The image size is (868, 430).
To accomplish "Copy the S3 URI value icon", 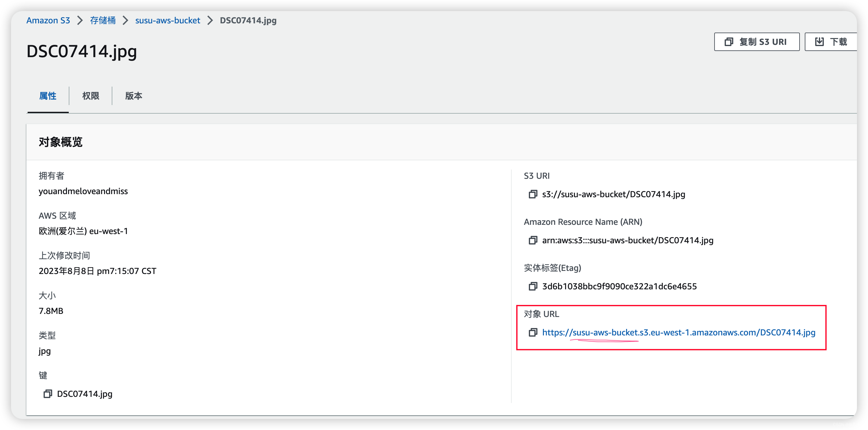I will (x=533, y=194).
